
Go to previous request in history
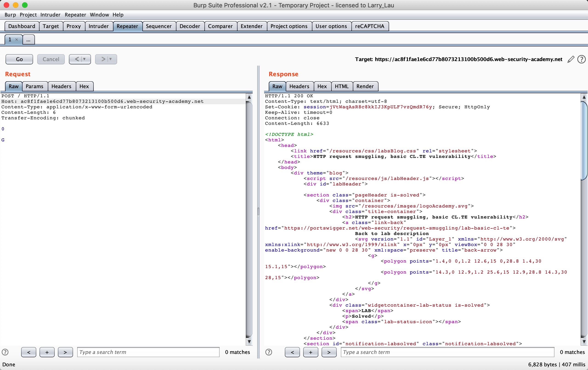coord(80,59)
